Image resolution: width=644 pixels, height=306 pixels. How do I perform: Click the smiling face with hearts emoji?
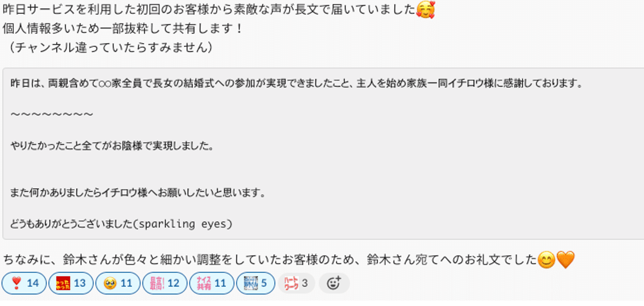click(425, 10)
